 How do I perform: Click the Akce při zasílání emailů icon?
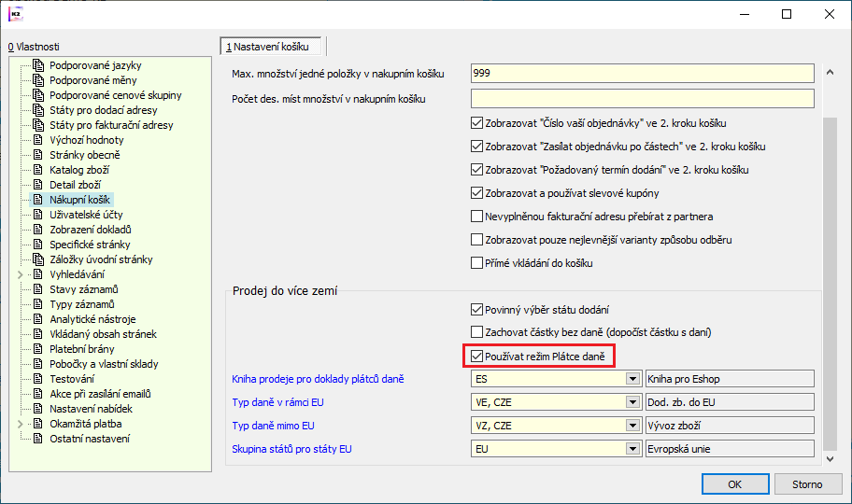coord(38,394)
